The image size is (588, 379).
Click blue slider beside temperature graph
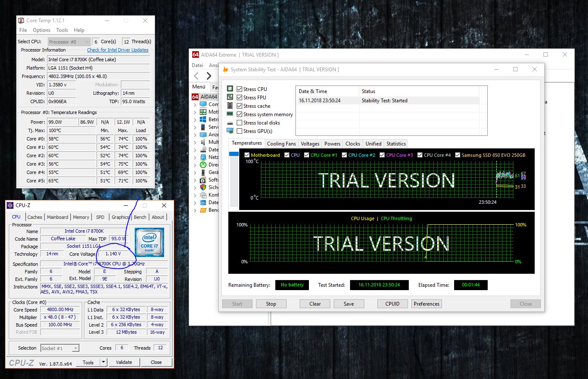point(234,154)
